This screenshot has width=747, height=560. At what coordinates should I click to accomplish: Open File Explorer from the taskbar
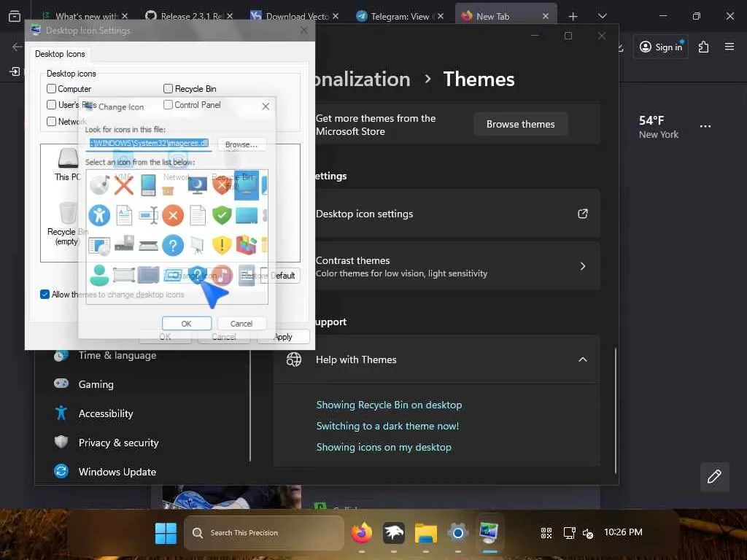click(425, 533)
